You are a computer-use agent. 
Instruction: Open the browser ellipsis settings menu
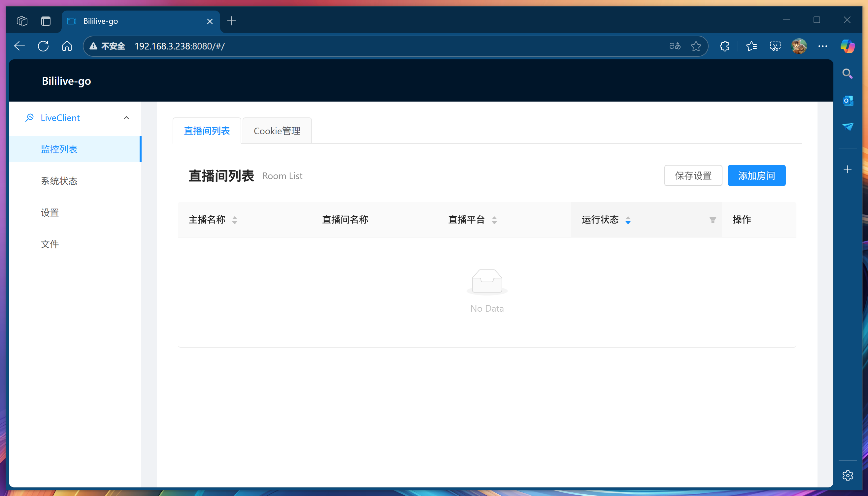pyautogui.click(x=823, y=46)
